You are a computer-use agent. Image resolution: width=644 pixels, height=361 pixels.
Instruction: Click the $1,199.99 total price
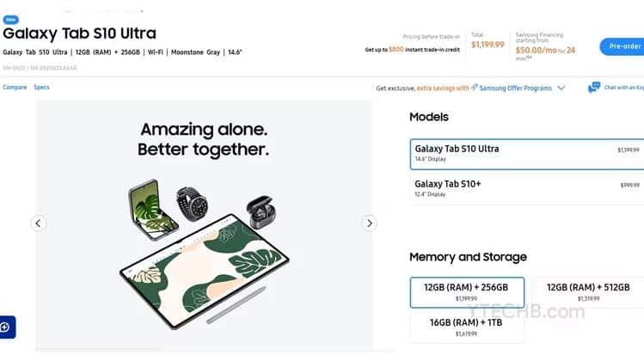488,45
